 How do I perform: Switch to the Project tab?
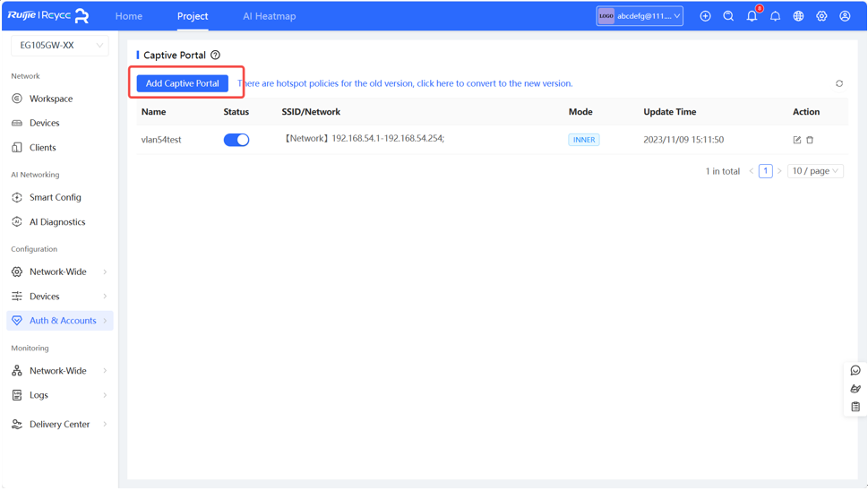click(x=193, y=16)
